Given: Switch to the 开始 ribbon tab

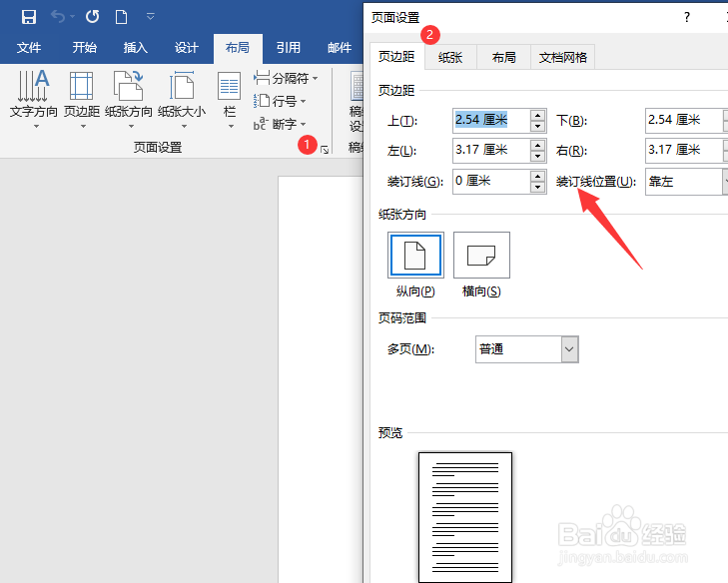Looking at the screenshot, I should click(85, 47).
